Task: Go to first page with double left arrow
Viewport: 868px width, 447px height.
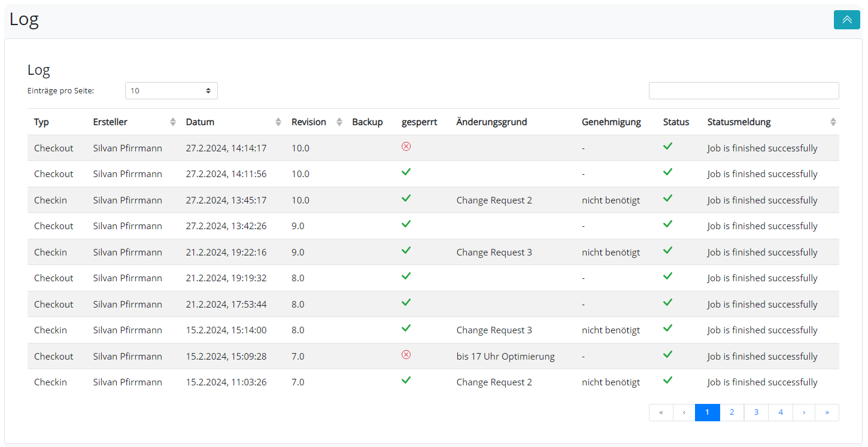Action: [661, 412]
